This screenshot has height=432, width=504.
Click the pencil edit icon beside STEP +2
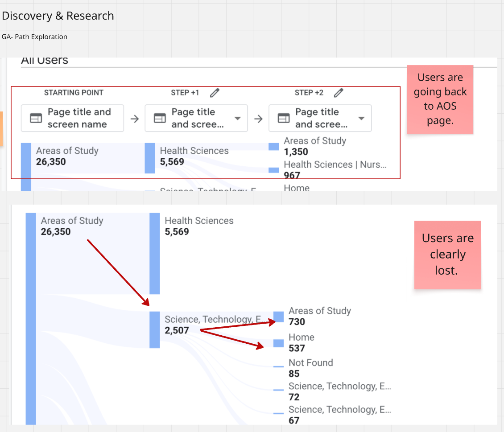(x=339, y=93)
